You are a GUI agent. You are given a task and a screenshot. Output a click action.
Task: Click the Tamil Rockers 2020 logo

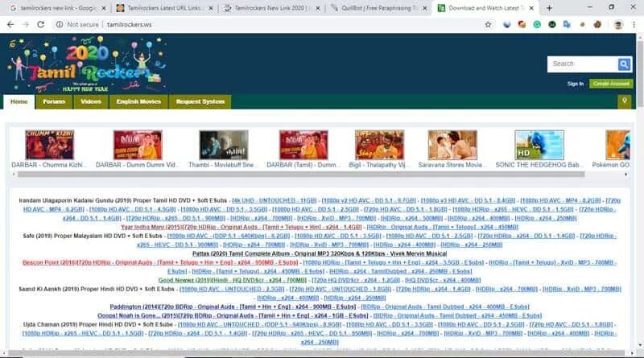tap(86, 64)
